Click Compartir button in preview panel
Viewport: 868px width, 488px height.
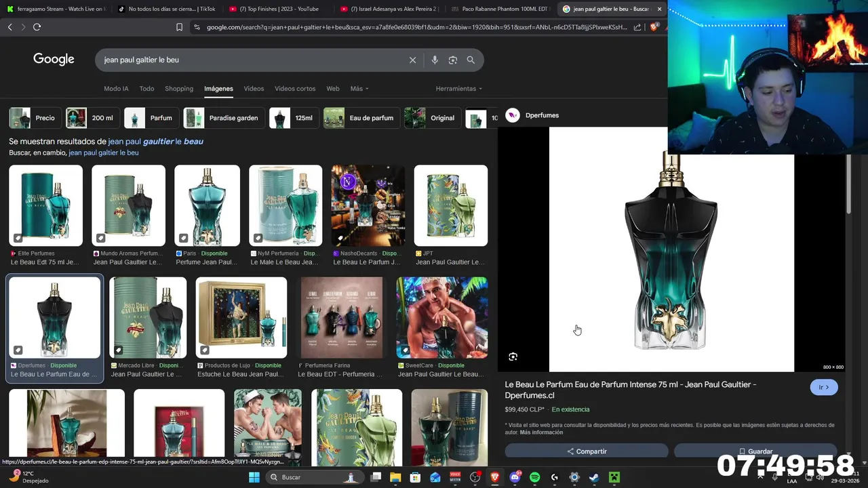click(587, 451)
